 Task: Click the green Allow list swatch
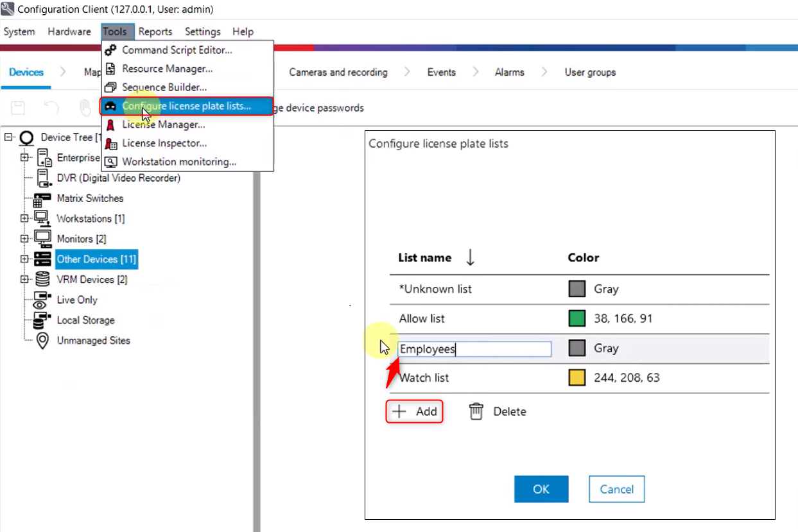pyautogui.click(x=577, y=318)
